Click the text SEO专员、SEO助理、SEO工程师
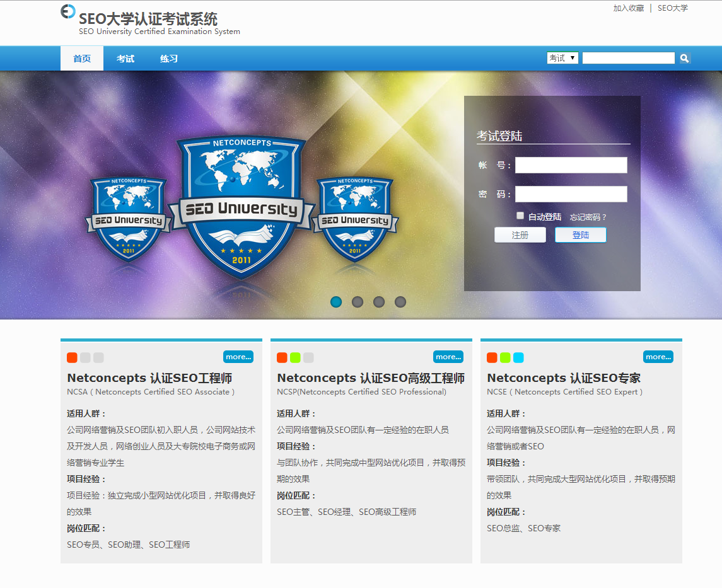This screenshot has height=588, width=722. (x=129, y=545)
